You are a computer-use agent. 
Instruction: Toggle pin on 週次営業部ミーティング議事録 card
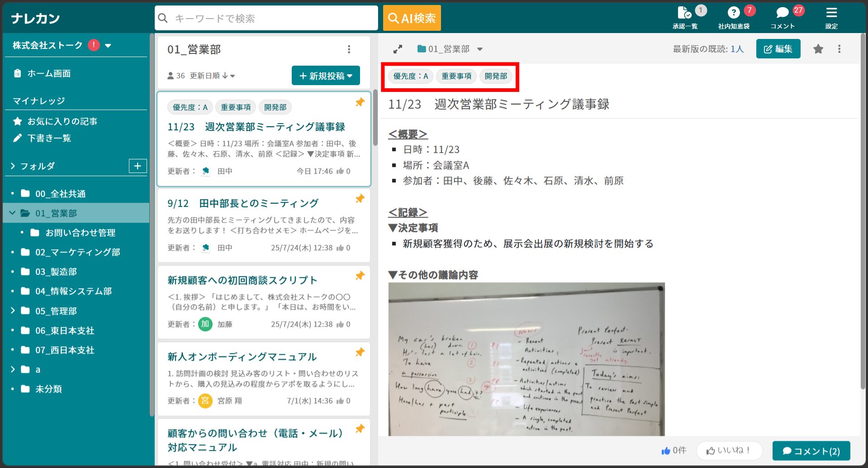(x=360, y=103)
